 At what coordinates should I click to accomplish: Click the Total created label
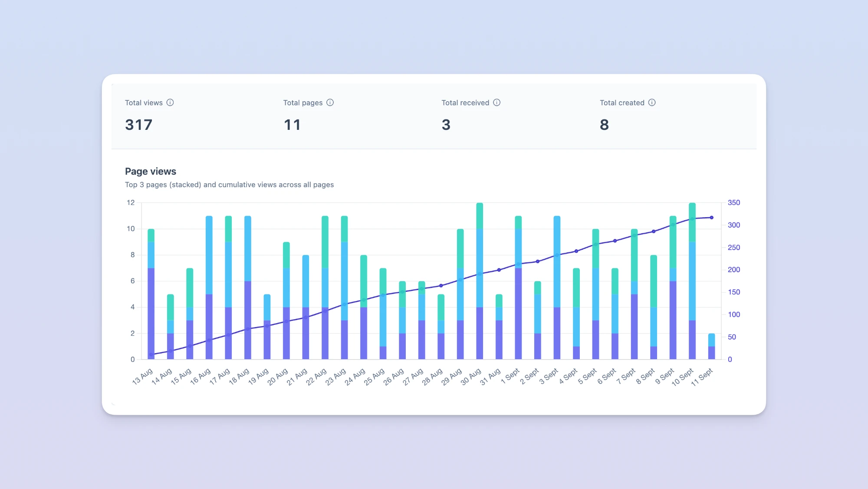pyautogui.click(x=622, y=103)
